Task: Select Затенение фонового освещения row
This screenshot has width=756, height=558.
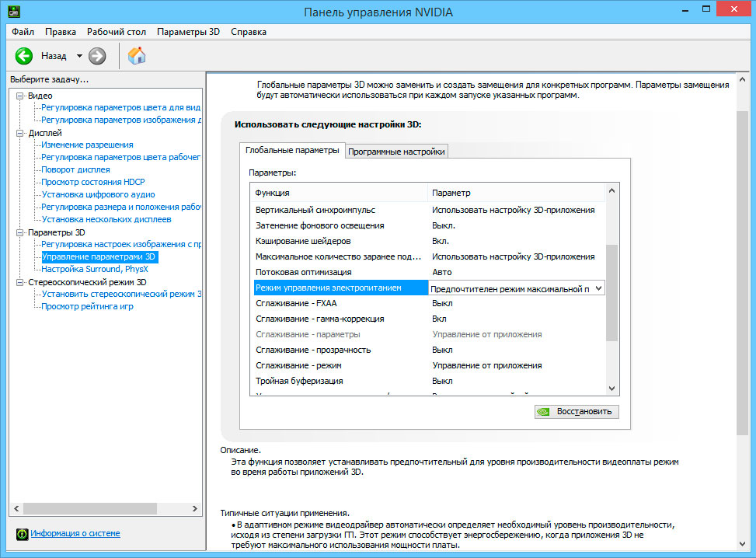Action: coord(427,225)
